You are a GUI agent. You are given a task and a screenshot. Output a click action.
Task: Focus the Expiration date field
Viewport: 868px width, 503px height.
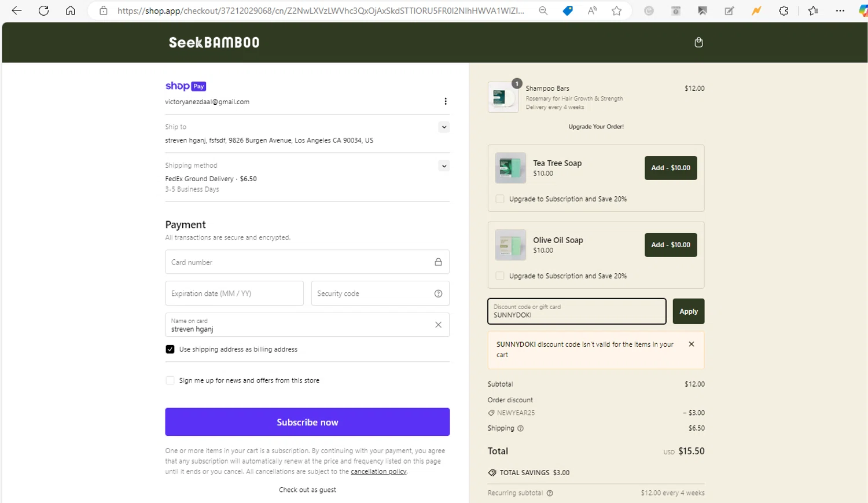pos(234,293)
